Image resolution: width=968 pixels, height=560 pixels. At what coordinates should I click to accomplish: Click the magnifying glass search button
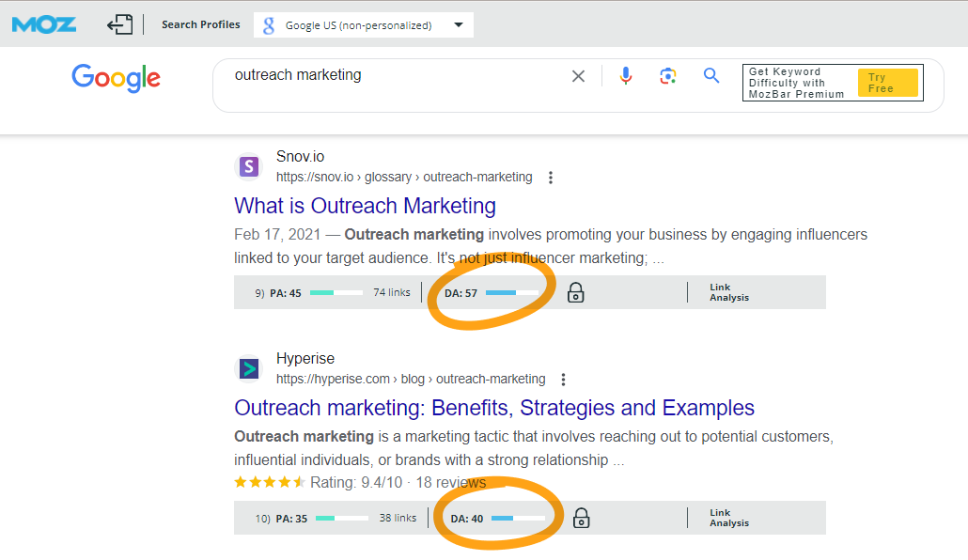711,76
